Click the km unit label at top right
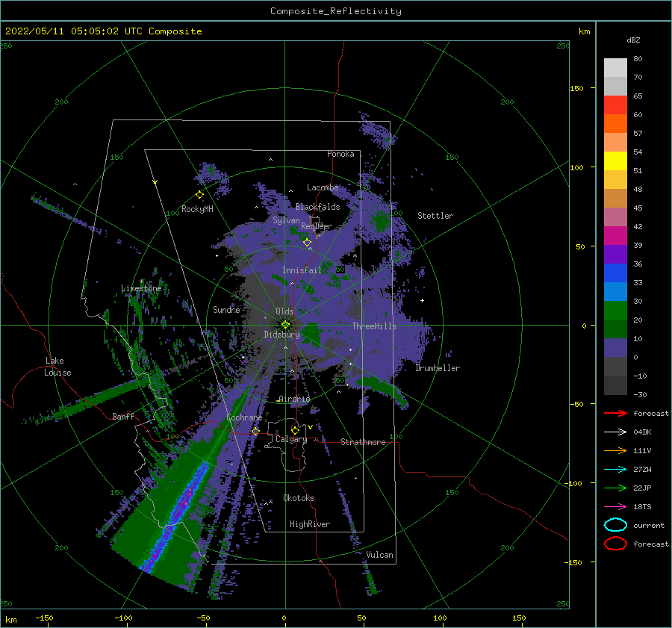The width and height of the screenshot is (672, 628). coord(584,31)
